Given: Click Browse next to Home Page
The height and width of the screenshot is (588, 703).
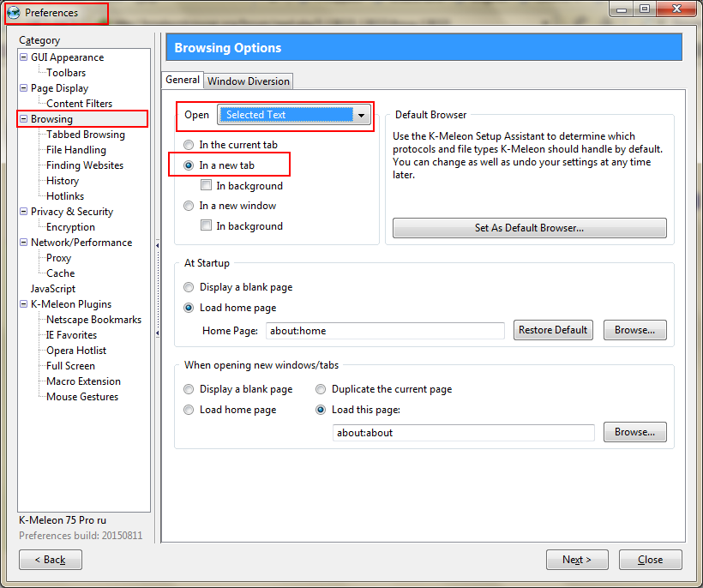Looking at the screenshot, I should coord(635,330).
